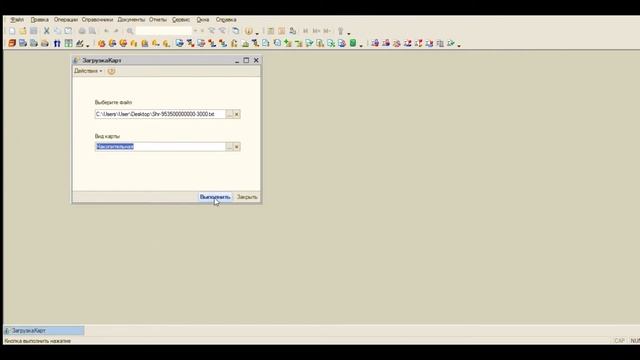This screenshot has width=640, height=360.
Task: Click the Open folder toolbar icon
Action: [x=23, y=31]
